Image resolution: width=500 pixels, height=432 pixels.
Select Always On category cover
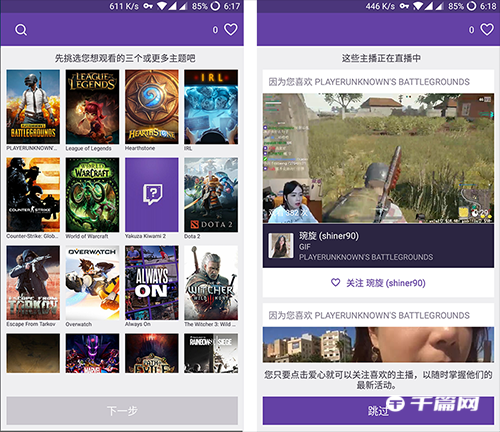pos(152,283)
